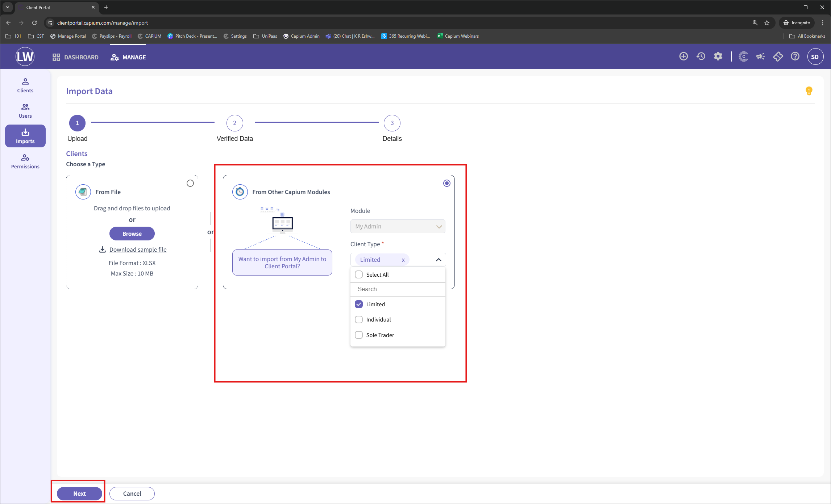Open the Users sidebar section
Image resolution: width=831 pixels, height=504 pixels.
[x=25, y=111]
